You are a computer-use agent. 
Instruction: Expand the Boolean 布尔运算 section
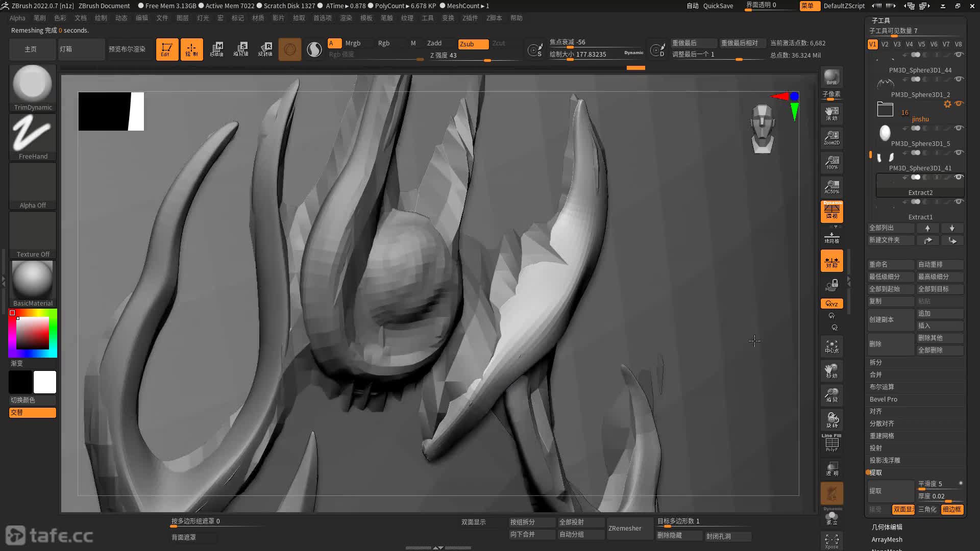pyautogui.click(x=881, y=387)
